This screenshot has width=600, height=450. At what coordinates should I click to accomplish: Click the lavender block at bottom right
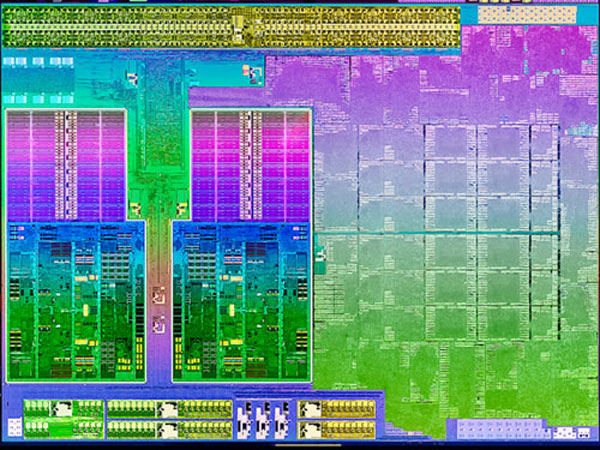[x=500, y=430]
